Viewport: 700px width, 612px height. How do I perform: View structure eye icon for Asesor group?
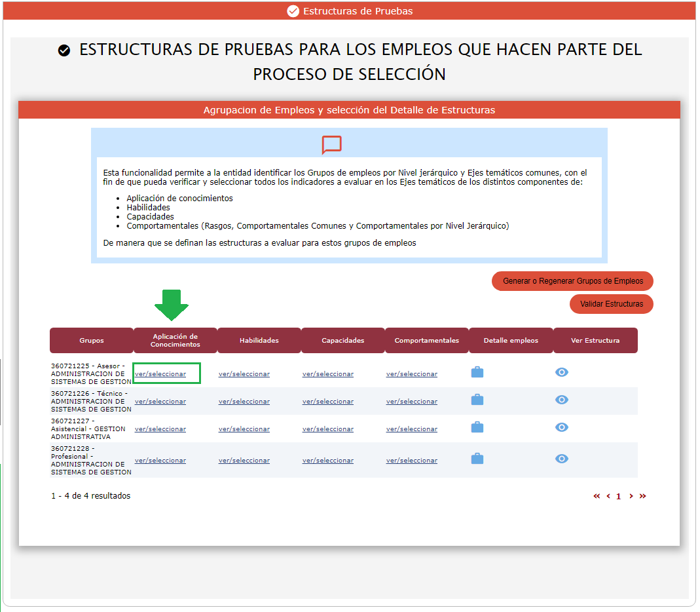[561, 372]
